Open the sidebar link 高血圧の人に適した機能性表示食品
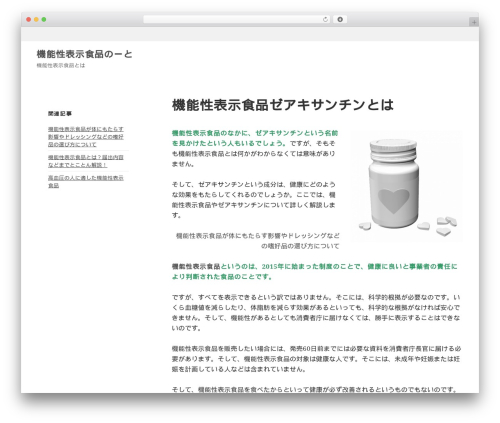 click(86, 181)
